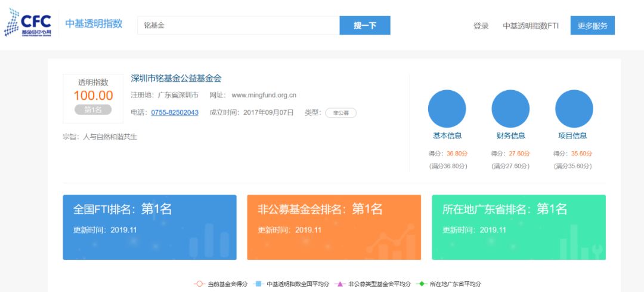Select the 基本信息 label
644x292 pixels.
coord(447,136)
